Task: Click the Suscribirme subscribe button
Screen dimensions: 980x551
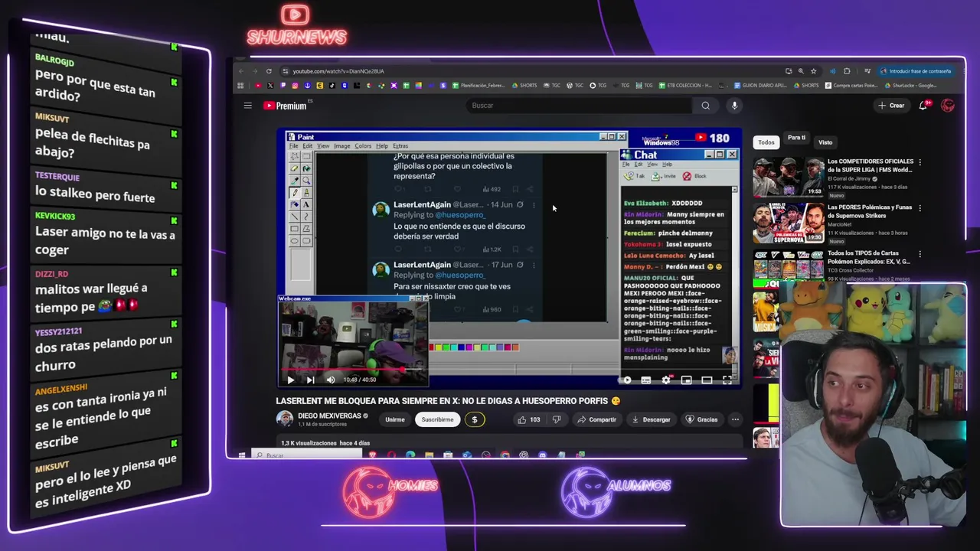Action: coord(437,419)
